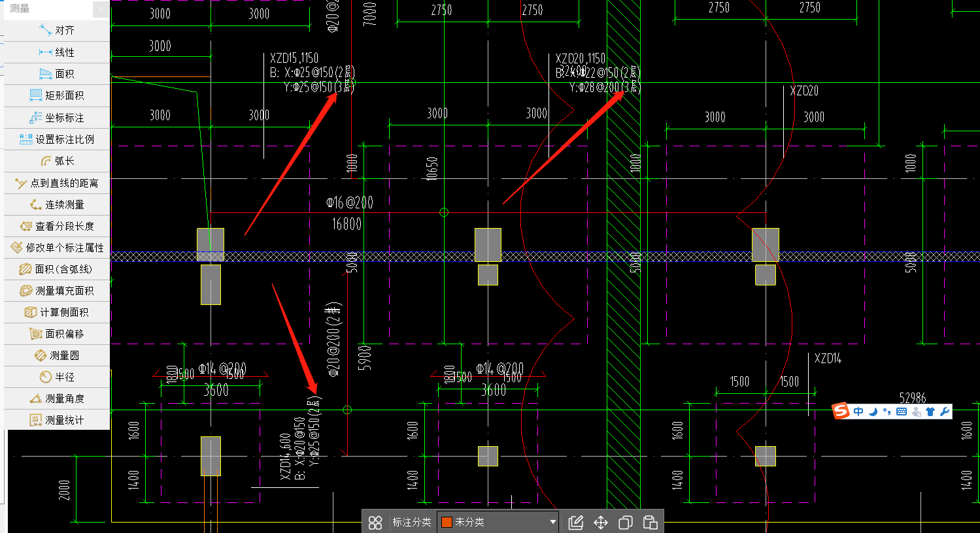Click the XZD20,1150 foundation label
This screenshot has width=980, height=533.
[x=581, y=59]
